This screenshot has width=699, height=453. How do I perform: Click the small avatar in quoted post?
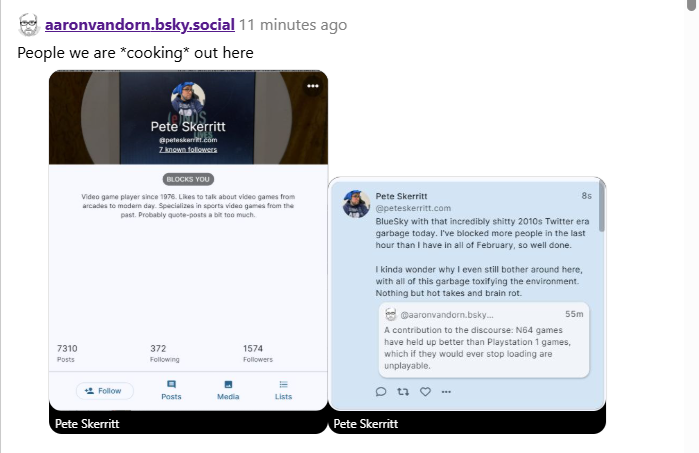point(391,314)
